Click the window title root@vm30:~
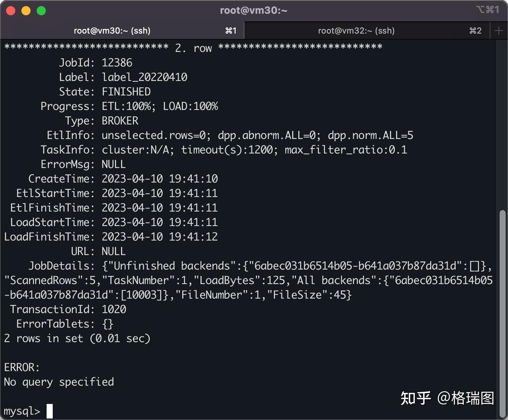 click(x=253, y=10)
